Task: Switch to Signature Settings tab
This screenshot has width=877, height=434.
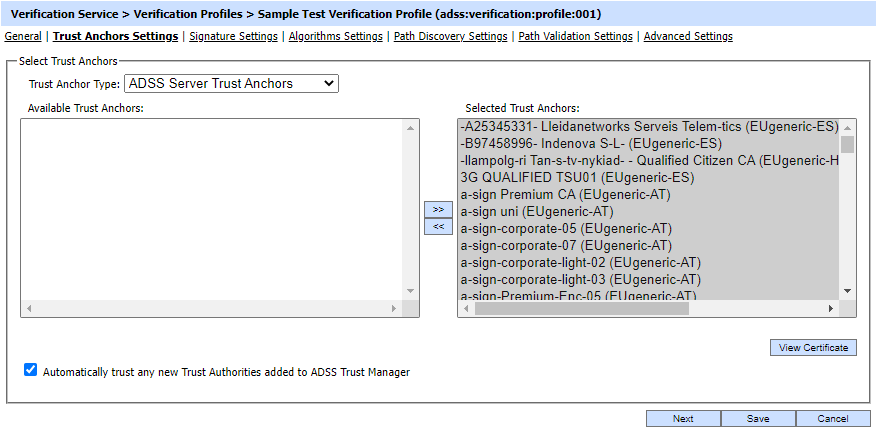Action: (x=233, y=36)
